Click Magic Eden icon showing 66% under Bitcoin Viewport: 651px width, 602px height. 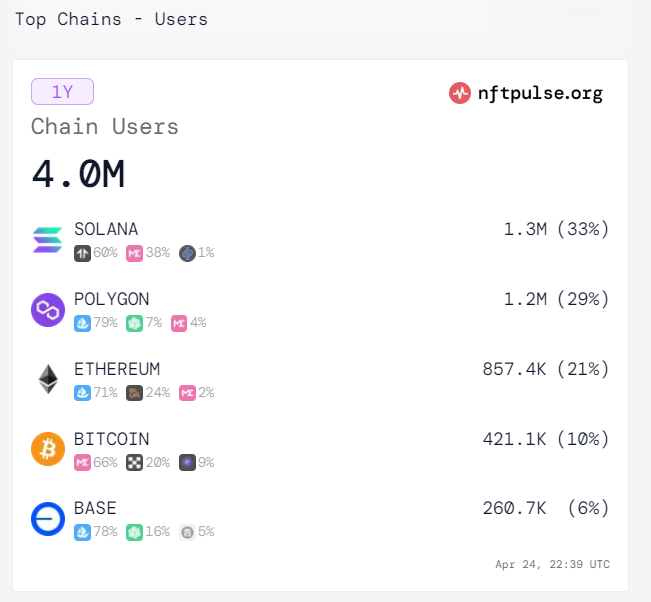pyautogui.click(x=82, y=463)
